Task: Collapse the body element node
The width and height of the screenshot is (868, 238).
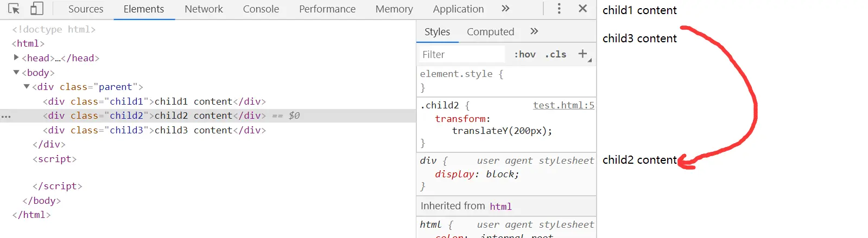Action: coord(16,72)
